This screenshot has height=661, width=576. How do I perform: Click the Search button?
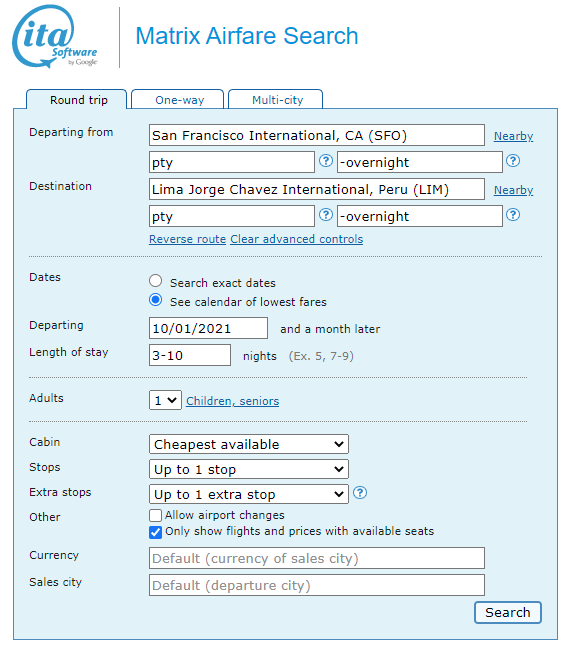[x=508, y=612]
